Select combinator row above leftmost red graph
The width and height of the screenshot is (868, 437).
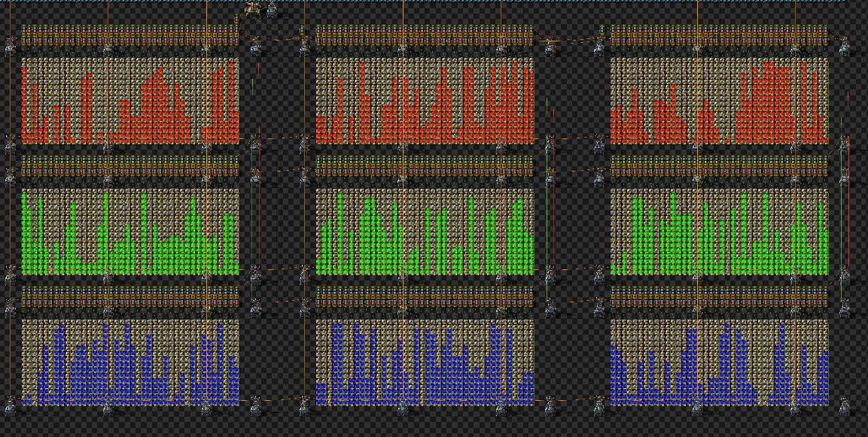point(130,35)
